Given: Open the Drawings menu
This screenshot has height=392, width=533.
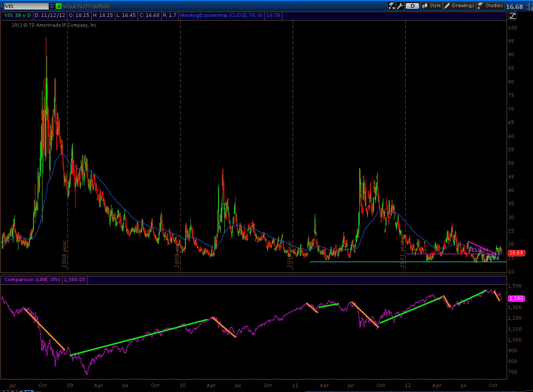Looking at the screenshot, I should coord(463,5).
